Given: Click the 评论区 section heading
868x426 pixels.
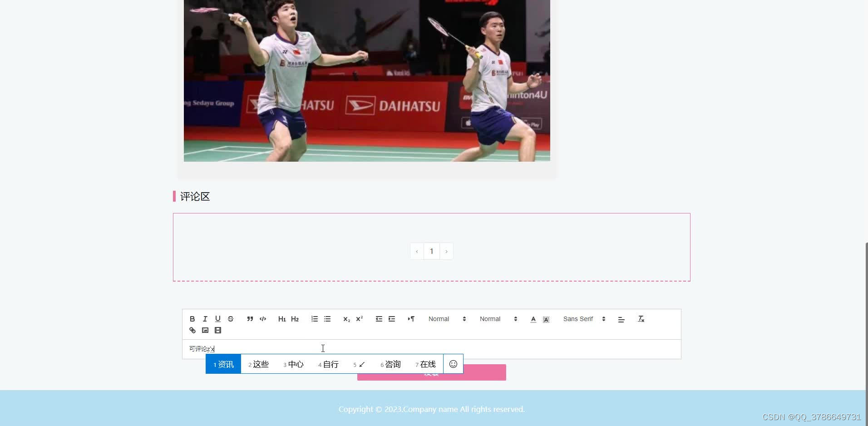Looking at the screenshot, I should tap(195, 196).
